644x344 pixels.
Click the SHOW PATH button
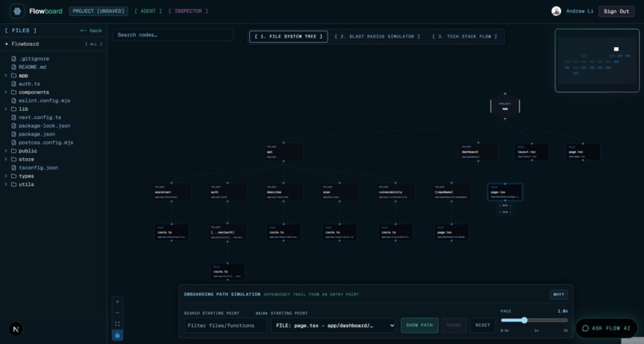tap(419, 325)
